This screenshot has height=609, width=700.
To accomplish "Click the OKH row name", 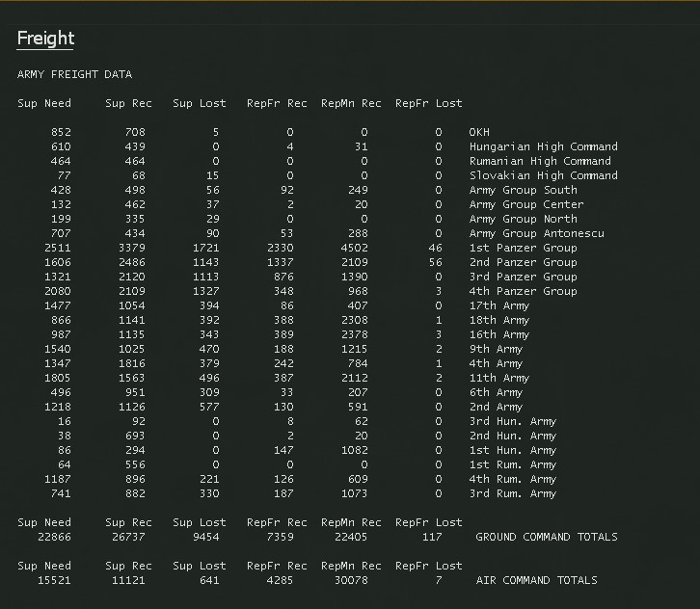I will 479,132.
